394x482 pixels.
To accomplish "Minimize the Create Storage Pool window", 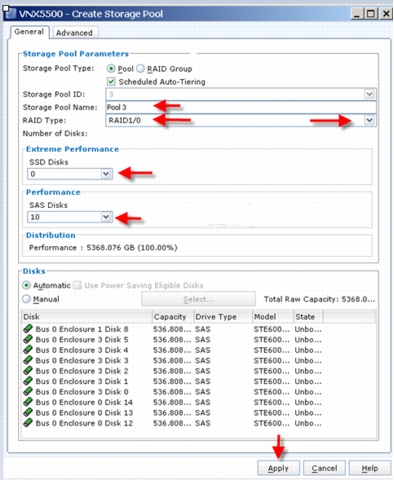I will pyautogui.click(x=356, y=14).
